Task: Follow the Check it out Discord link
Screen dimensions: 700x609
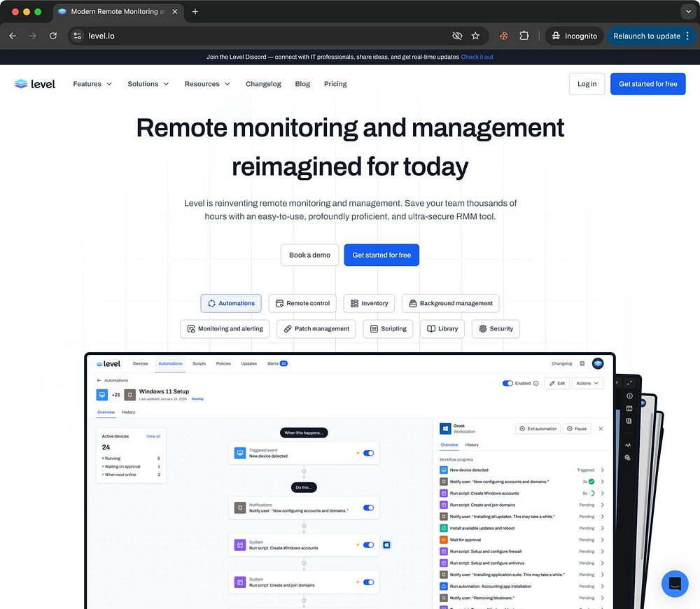Action: (477, 57)
